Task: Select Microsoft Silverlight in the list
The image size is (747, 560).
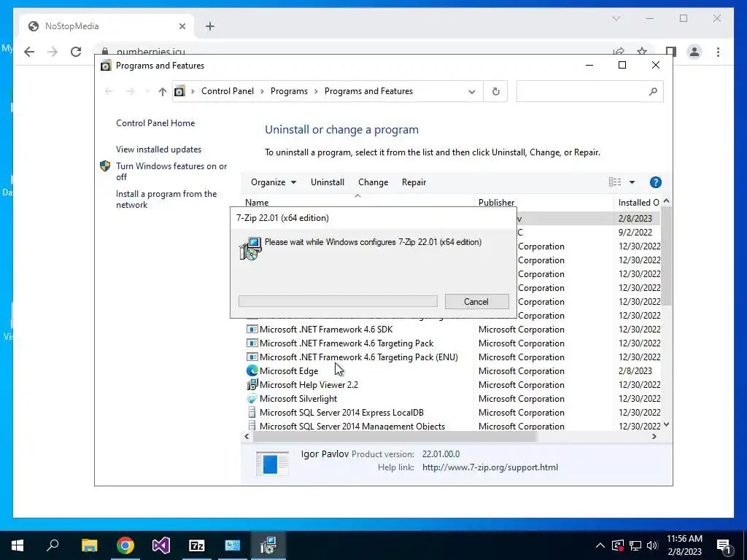Action: click(452, 399)
